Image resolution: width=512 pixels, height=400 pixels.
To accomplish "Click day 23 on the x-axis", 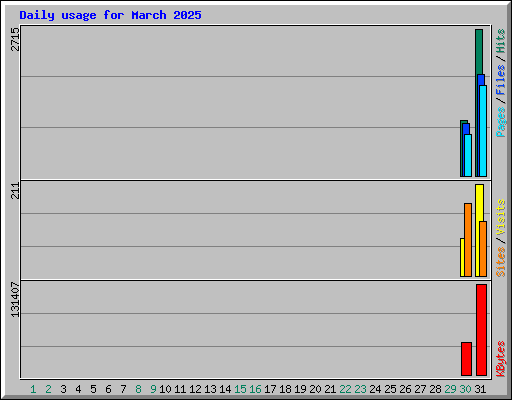I will point(360,389).
